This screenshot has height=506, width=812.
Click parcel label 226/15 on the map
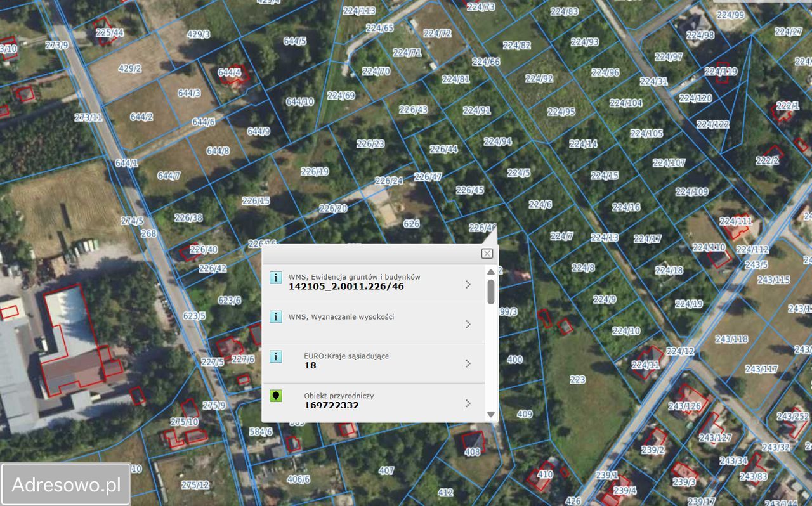pyautogui.click(x=256, y=201)
